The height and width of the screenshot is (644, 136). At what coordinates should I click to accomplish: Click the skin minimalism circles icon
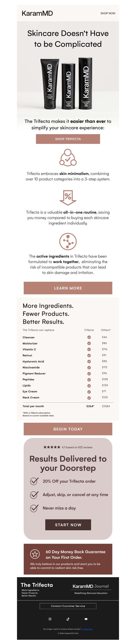click(68, 157)
